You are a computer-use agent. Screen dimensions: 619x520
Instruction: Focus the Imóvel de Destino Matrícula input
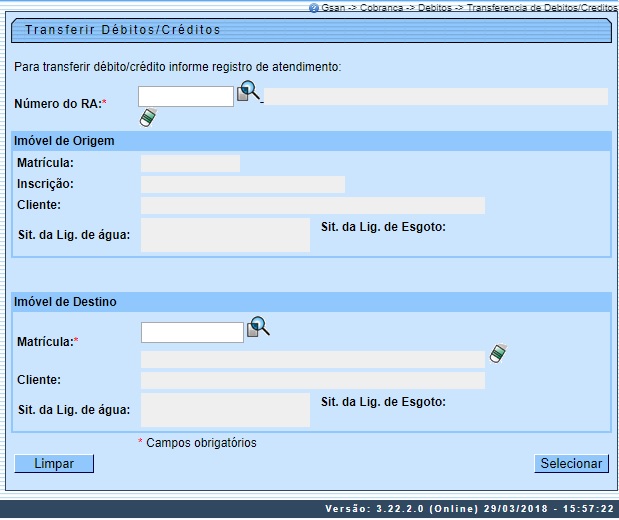click(x=192, y=332)
